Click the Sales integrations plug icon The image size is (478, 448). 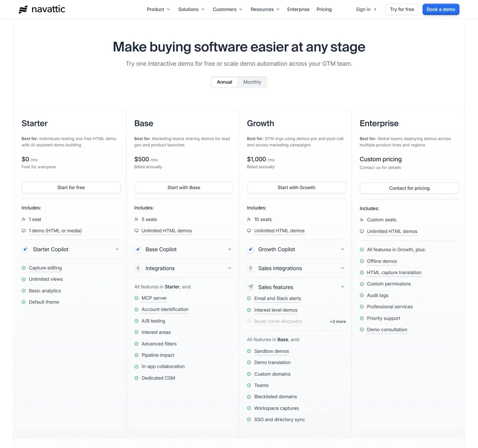point(251,268)
